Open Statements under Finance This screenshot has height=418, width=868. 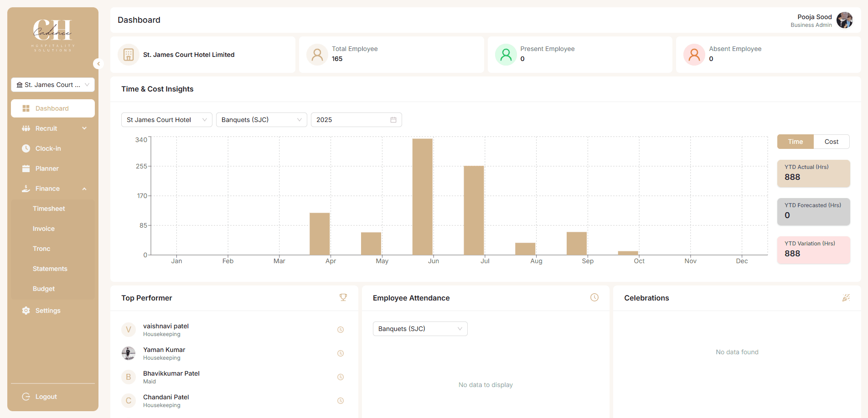point(53,269)
